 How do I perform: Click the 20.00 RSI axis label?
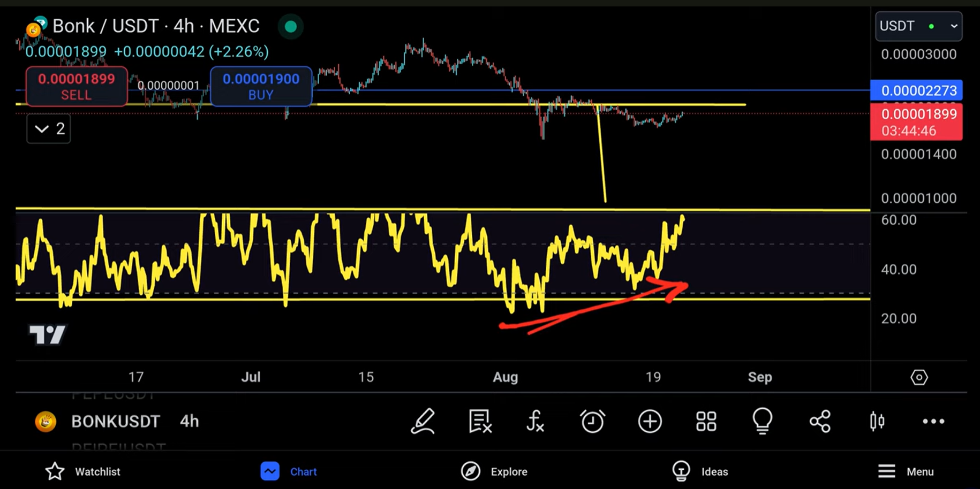pyautogui.click(x=899, y=318)
